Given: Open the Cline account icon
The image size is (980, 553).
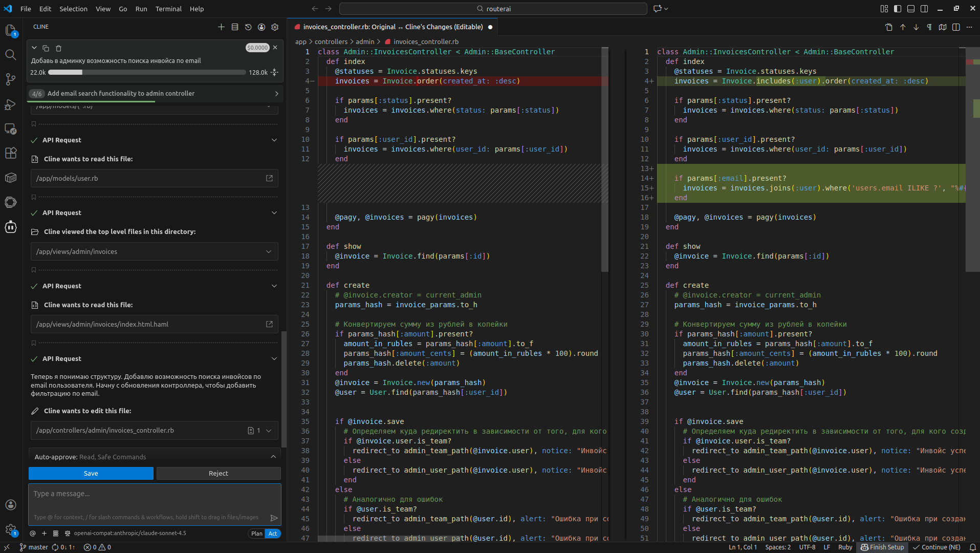Looking at the screenshot, I should point(262,27).
